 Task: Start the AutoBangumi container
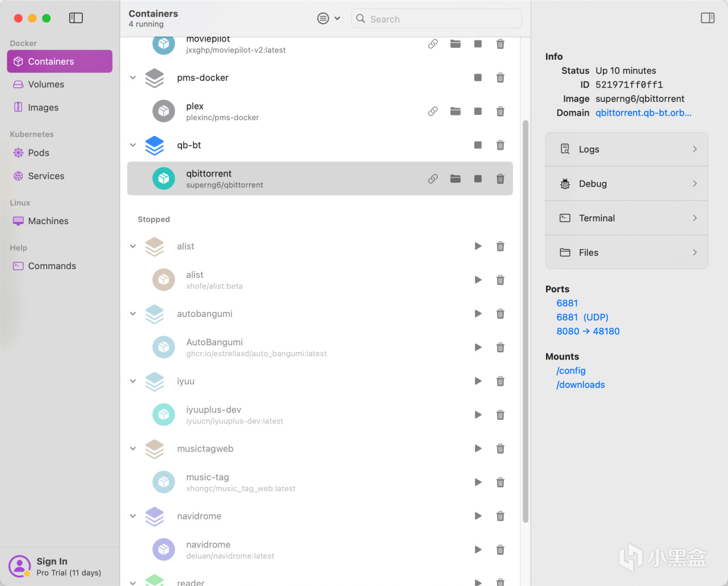pyautogui.click(x=478, y=348)
